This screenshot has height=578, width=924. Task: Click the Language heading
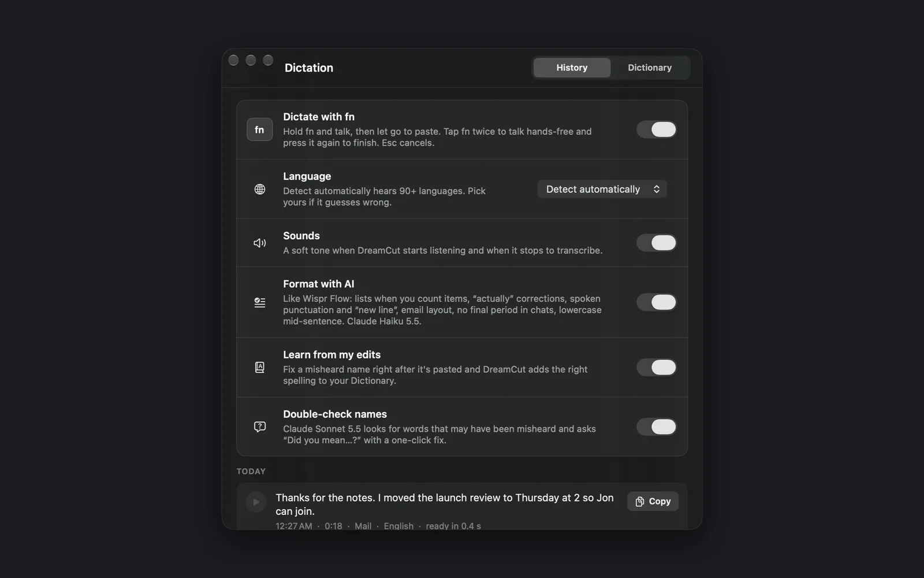307,176
